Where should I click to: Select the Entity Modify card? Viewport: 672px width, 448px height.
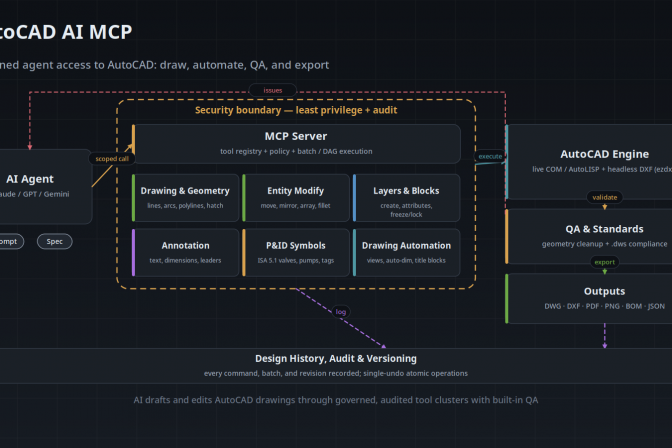(296, 198)
